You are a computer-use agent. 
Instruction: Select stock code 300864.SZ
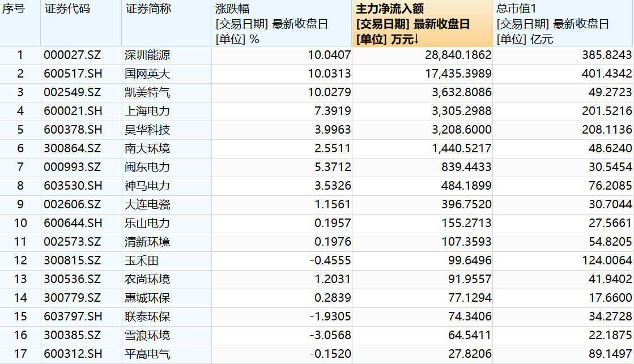[73, 148]
